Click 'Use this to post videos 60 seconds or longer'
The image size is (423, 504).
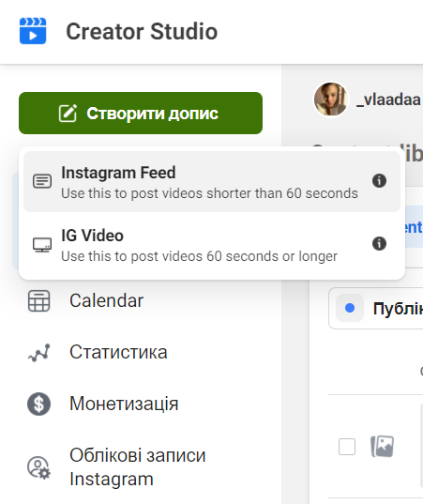(x=199, y=256)
